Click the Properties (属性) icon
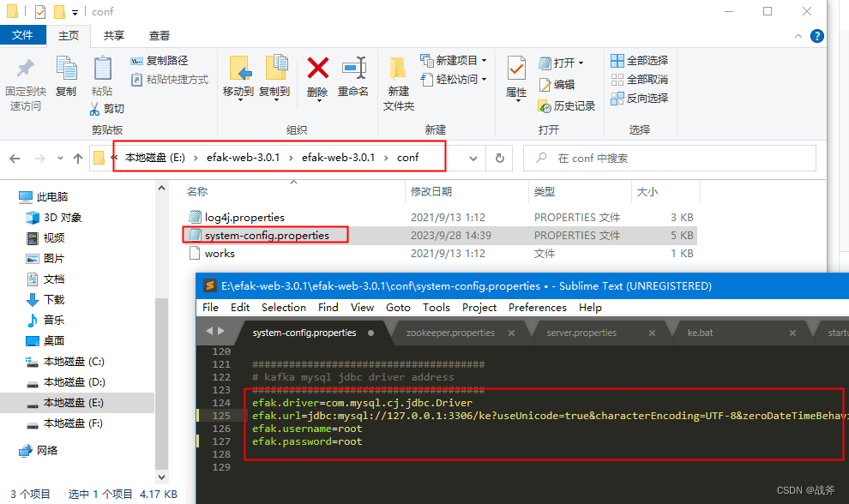The width and height of the screenshot is (849, 504). tap(516, 69)
